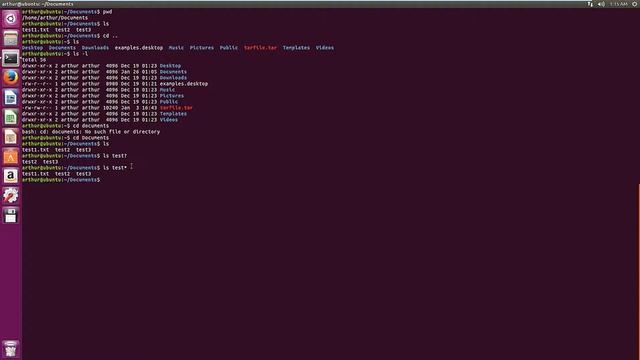Screen dimensions: 640x360
Task: Click the 'ls test*' command text
Action: 115,168
